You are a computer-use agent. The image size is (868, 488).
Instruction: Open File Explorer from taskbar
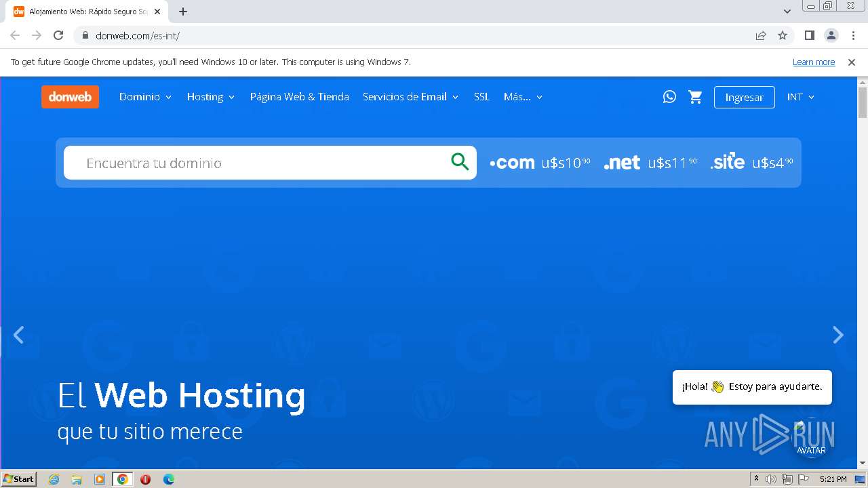click(77, 479)
